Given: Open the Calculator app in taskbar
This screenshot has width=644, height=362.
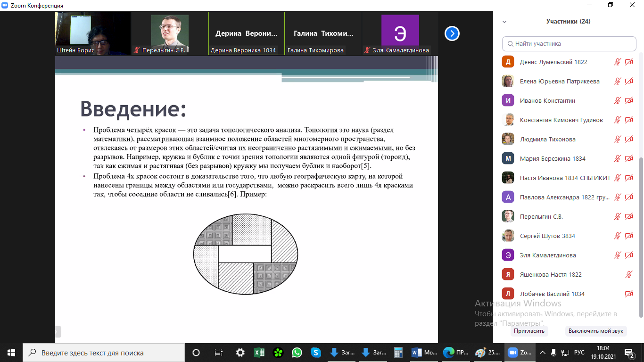Looking at the screenshot, I should coord(398,353).
